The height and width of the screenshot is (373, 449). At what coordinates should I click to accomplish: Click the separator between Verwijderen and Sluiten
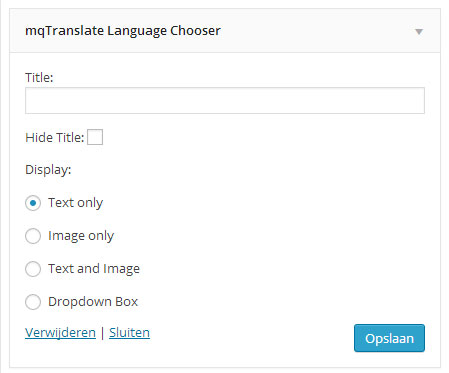tap(102, 333)
